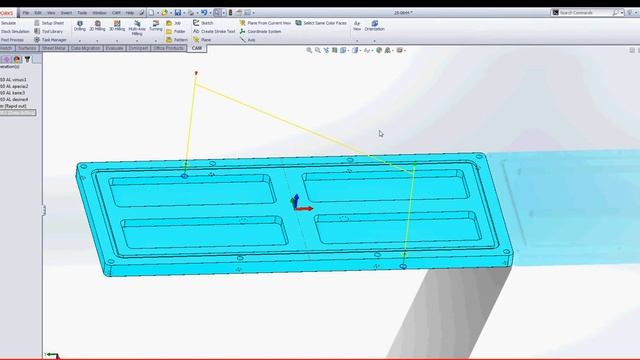
Task: Click the Simulate button
Action: (8, 23)
